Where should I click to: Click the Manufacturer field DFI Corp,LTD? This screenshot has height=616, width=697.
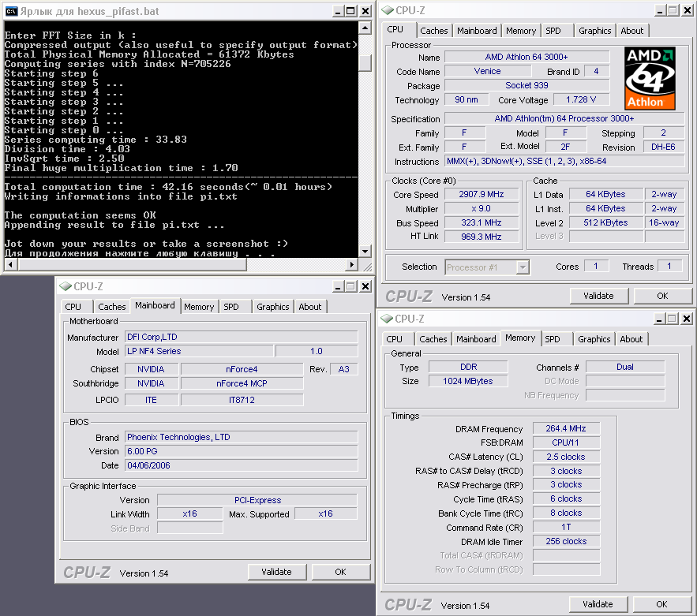tap(242, 337)
